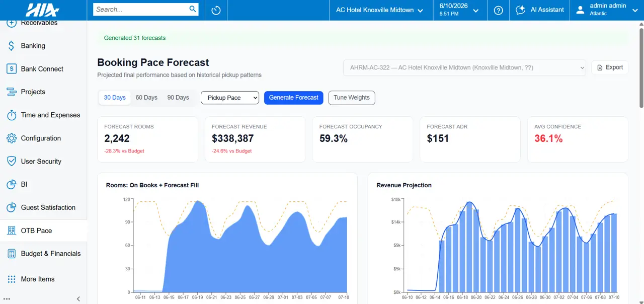Expand the admin admin user menu
Image resolution: width=644 pixels, height=304 pixels.
607,10
